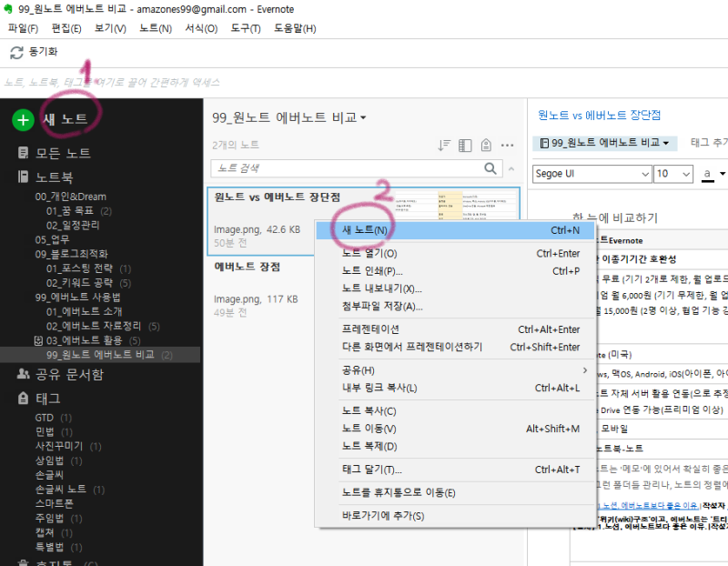Screen dimensions: 728x566
Task: Open the 도구(T) menu
Action: tap(246, 28)
